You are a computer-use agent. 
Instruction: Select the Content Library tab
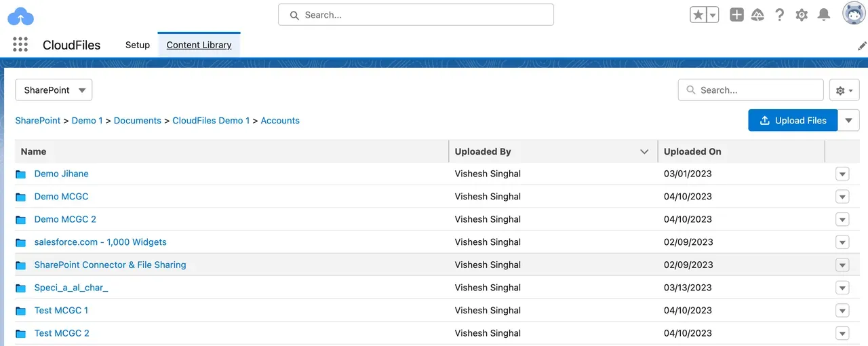click(x=199, y=45)
